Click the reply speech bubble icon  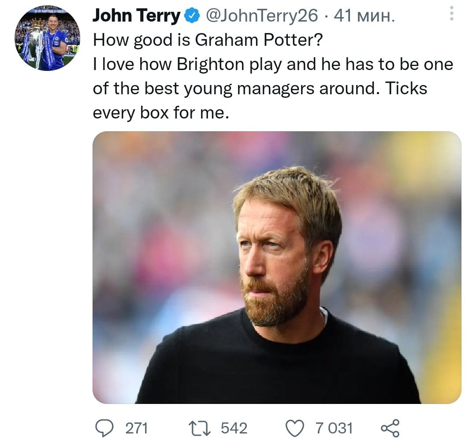[104, 428]
